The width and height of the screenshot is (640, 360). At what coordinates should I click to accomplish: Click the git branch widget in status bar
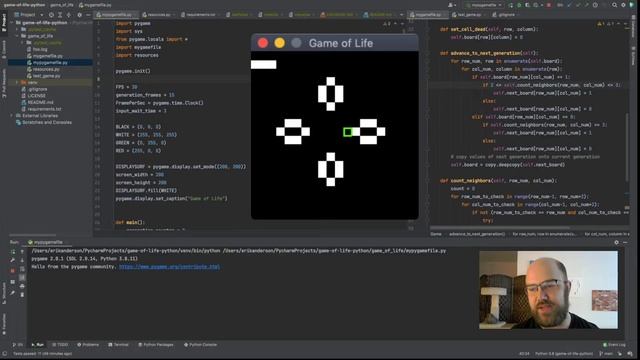(x=607, y=353)
